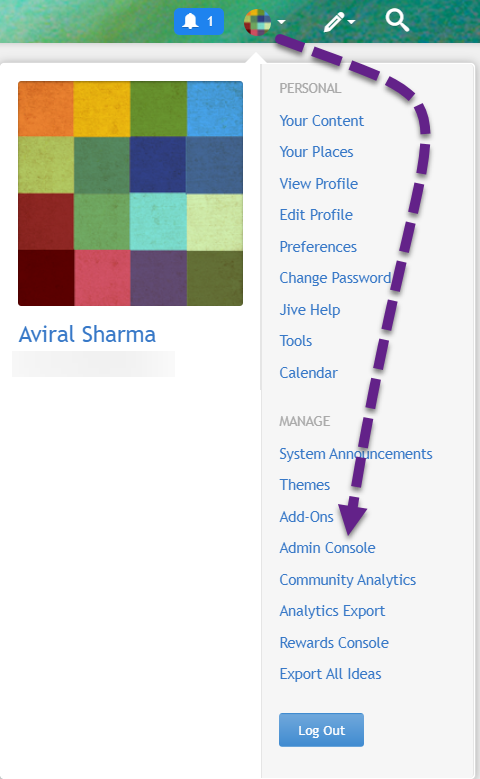Select View Profile
Image resolution: width=480 pixels, height=779 pixels.
coord(319,184)
